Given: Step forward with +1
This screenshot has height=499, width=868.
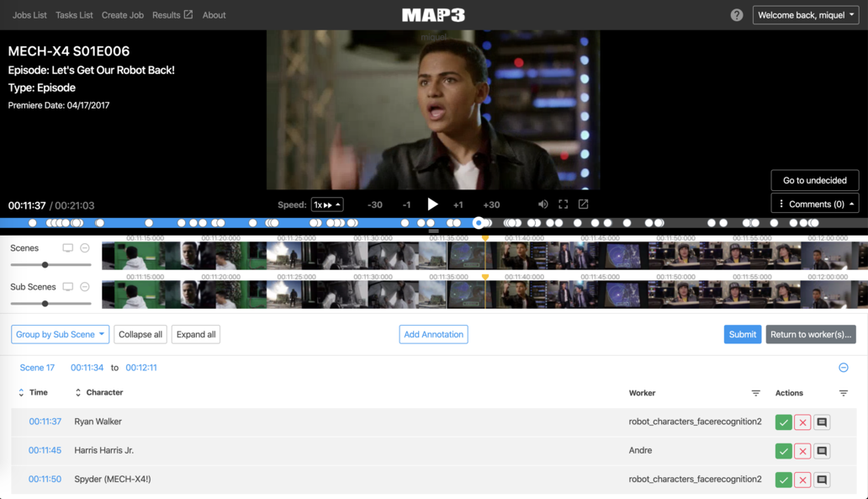Looking at the screenshot, I should pos(458,205).
